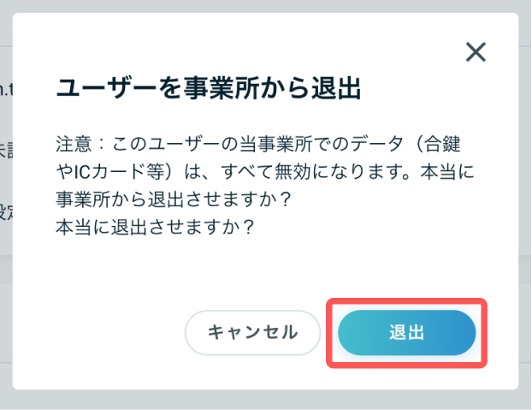Select the gradient blue 退出 button
Viewport: 532px width, 410px height.
point(407,333)
